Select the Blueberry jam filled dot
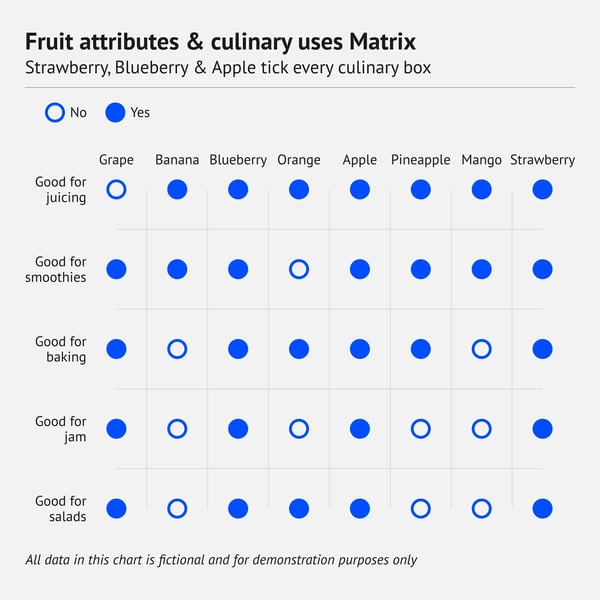This screenshot has height=600, width=600. [x=238, y=429]
